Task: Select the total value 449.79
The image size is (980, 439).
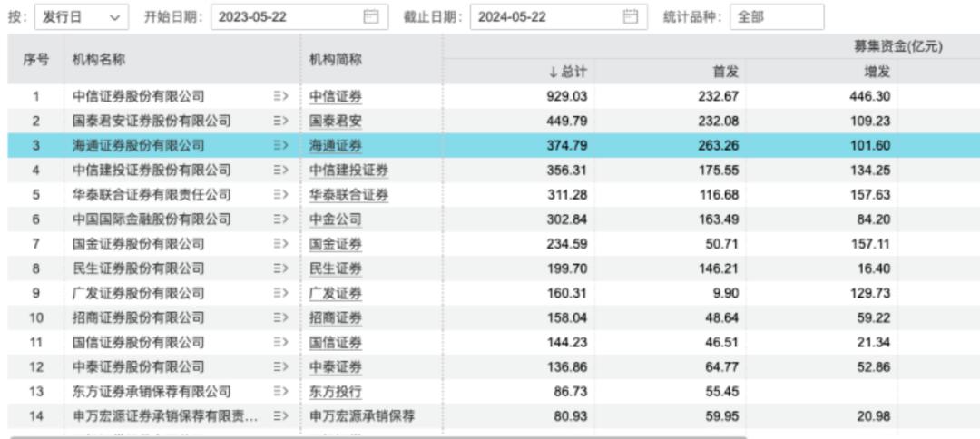Action: tap(567, 122)
